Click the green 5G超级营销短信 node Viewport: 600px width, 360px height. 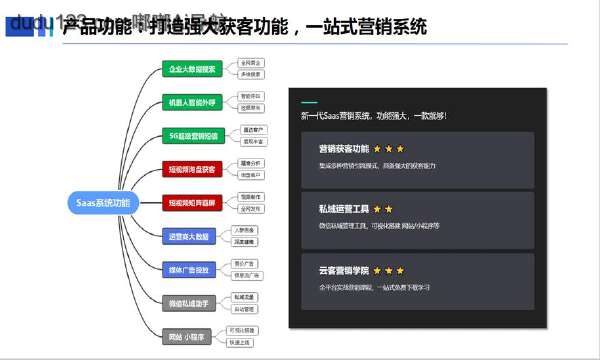(194, 136)
